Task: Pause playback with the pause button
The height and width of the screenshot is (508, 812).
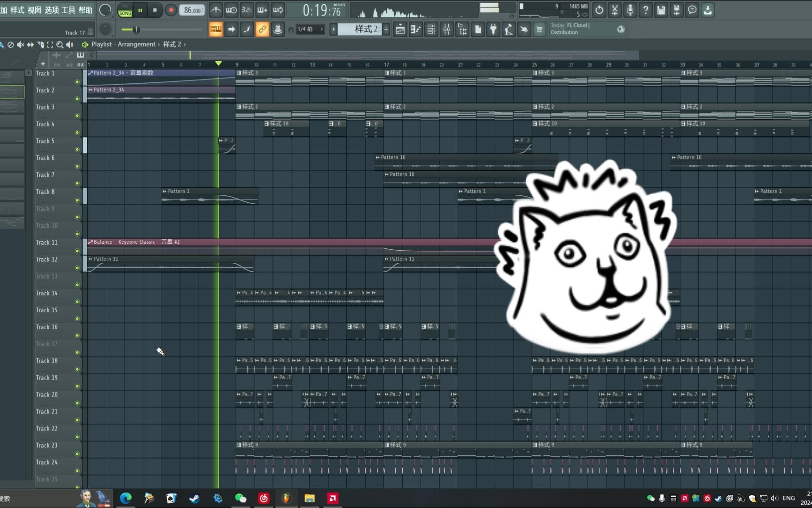Action: pyautogui.click(x=140, y=10)
